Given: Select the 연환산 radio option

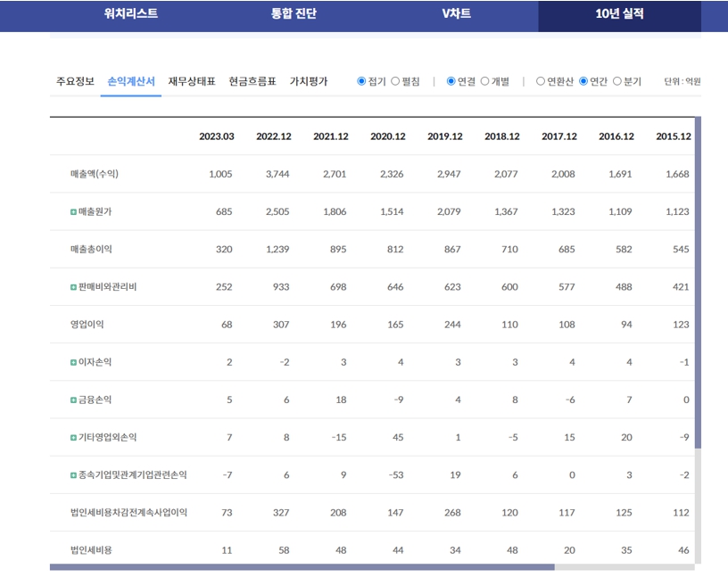Looking at the screenshot, I should tap(541, 81).
